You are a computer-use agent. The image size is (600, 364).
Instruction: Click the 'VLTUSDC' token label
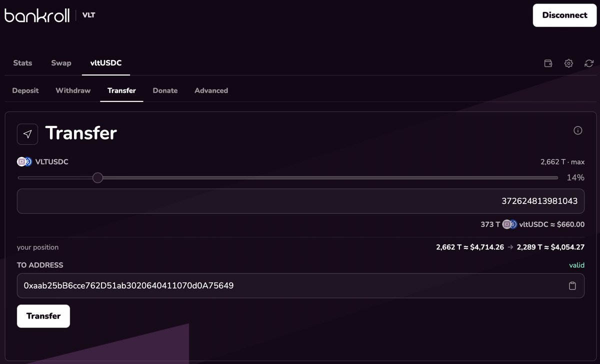pyautogui.click(x=52, y=161)
